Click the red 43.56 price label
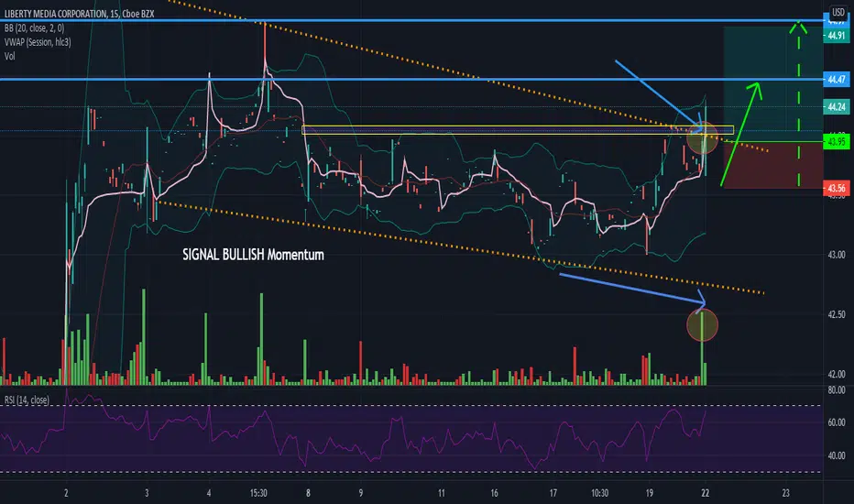The width and height of the screenshot is (854, 504). (x=836, y=189)
